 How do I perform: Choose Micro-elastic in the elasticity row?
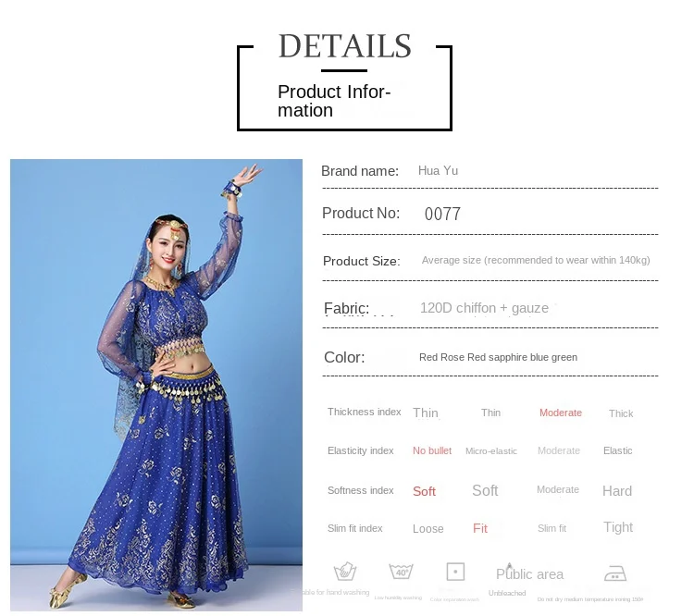[490, 451]
